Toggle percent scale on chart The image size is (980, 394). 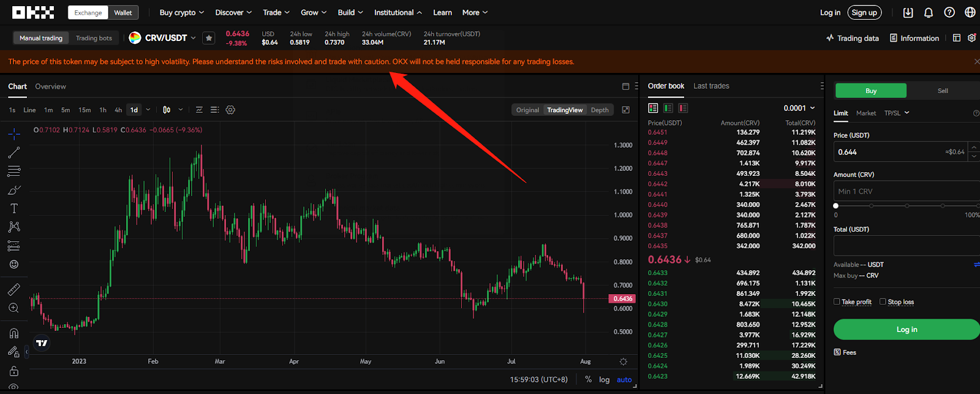tap(588, 380)
